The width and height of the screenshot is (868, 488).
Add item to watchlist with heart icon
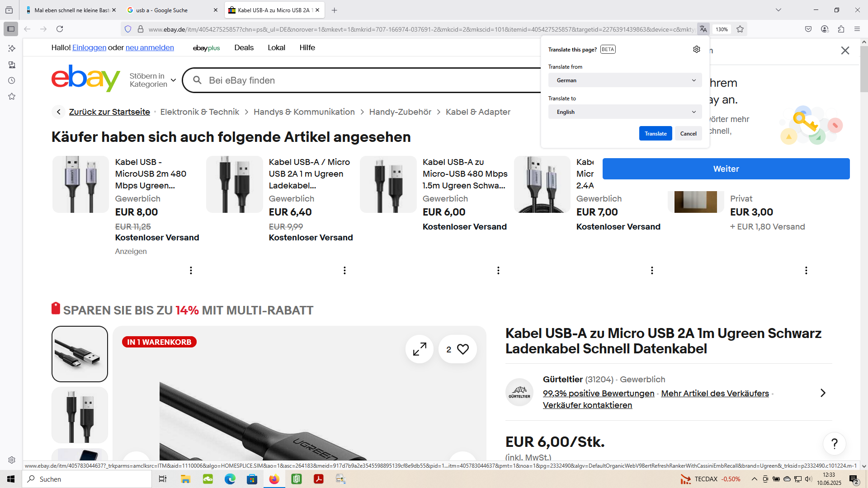point(462,349)
